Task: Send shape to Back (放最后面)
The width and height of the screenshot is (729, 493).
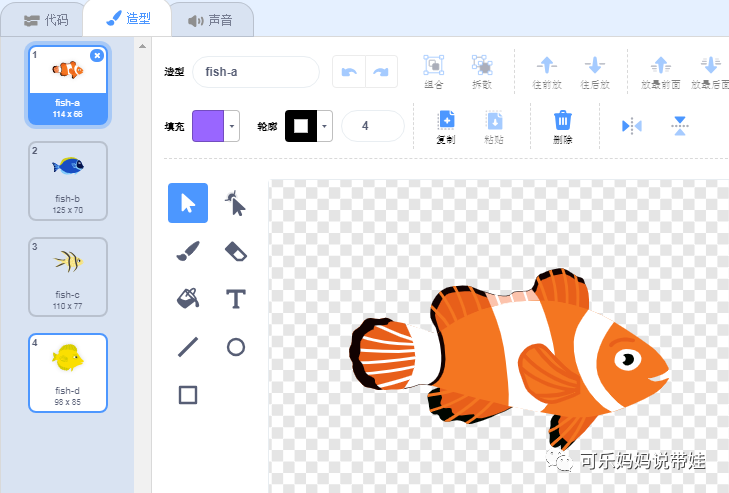Action: click(710, 72)
